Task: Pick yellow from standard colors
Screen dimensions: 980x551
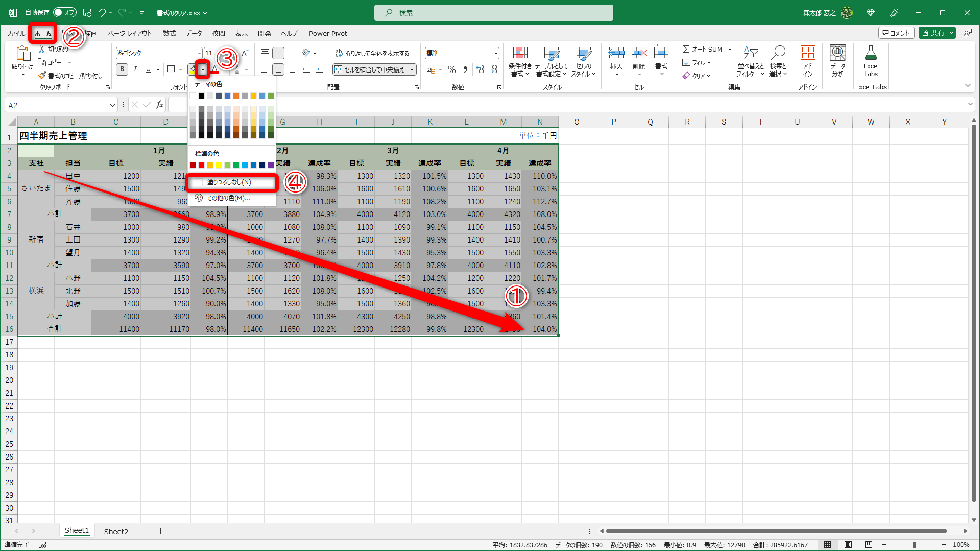Action: 219,165
